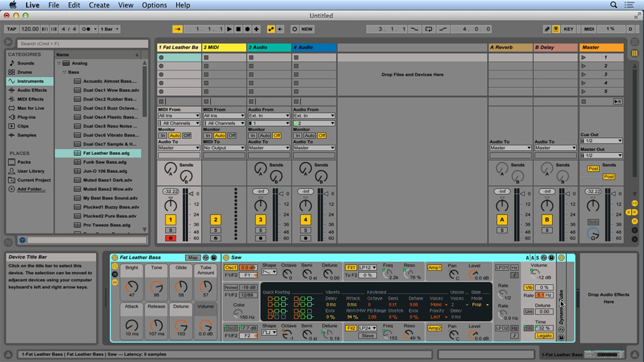Screen dimensions: 644x362
Task: Open the Options menu
Action: coord(154,5)
